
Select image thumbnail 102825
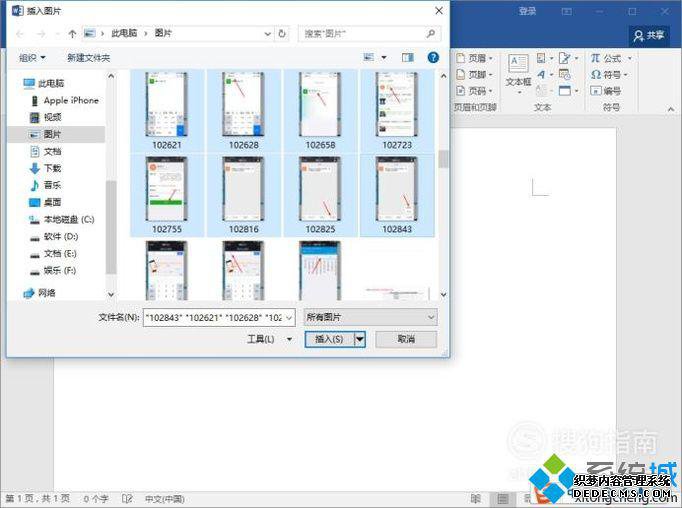tap(320, 195)
